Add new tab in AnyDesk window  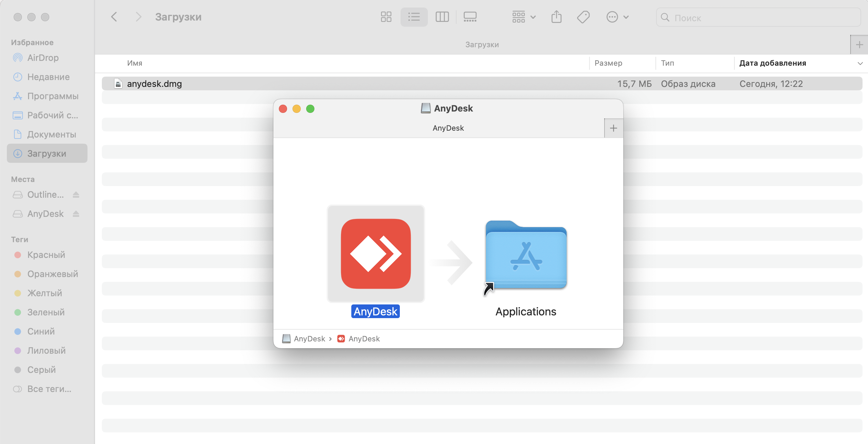pyautogui.click(x=613, y=128)
